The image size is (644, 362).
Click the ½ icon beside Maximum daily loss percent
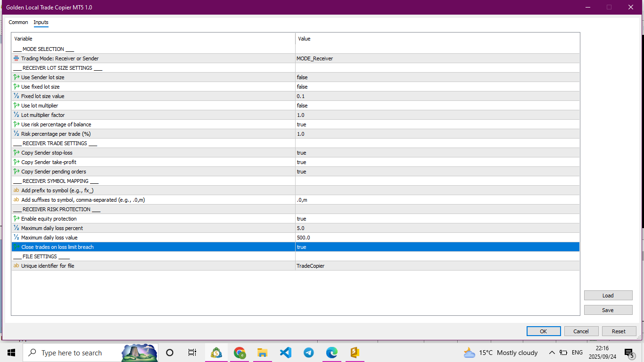pyautogui.click(x=17, y=228)
